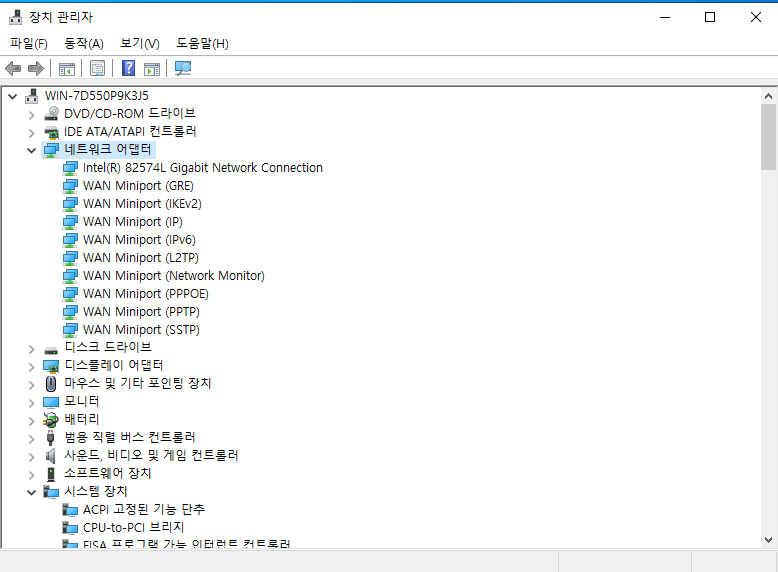Click the icon beside ACPI 고정된 기능 단추

point(70,509)
